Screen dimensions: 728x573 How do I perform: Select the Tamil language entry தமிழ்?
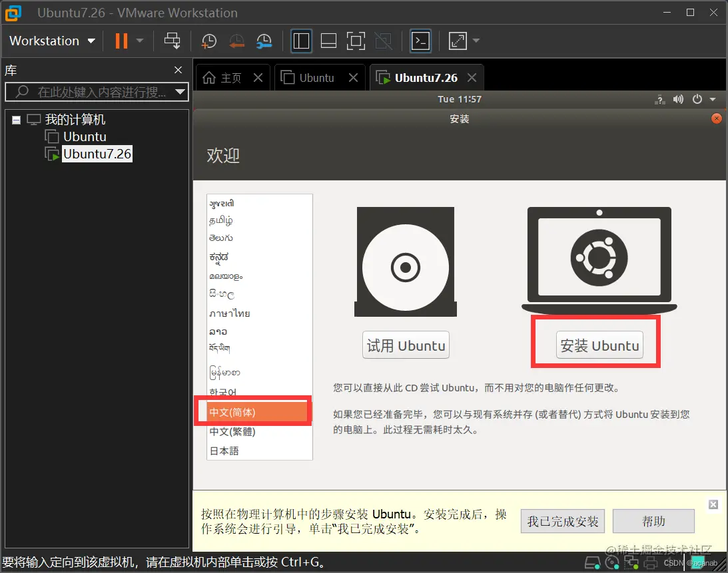pos(221,220)
